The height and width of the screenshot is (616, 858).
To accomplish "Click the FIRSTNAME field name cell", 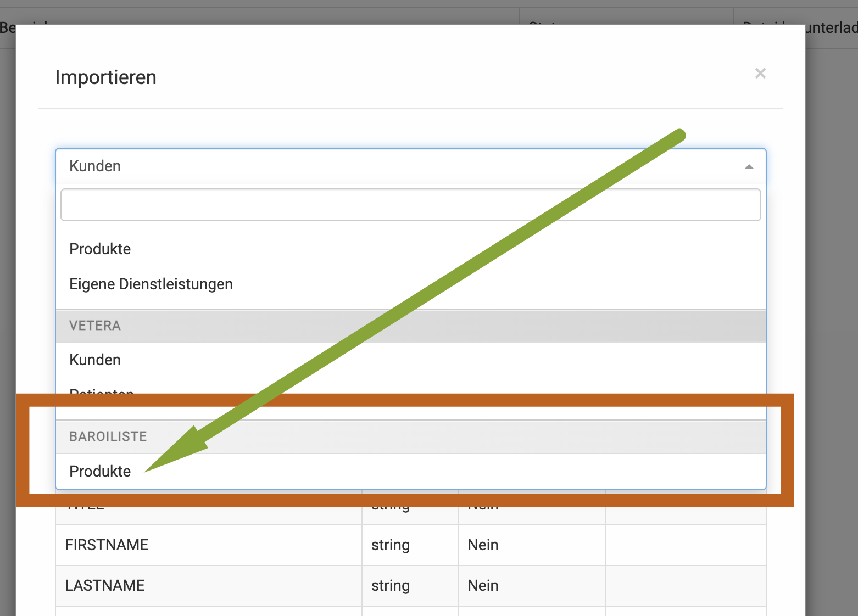I will pos(107,545).
